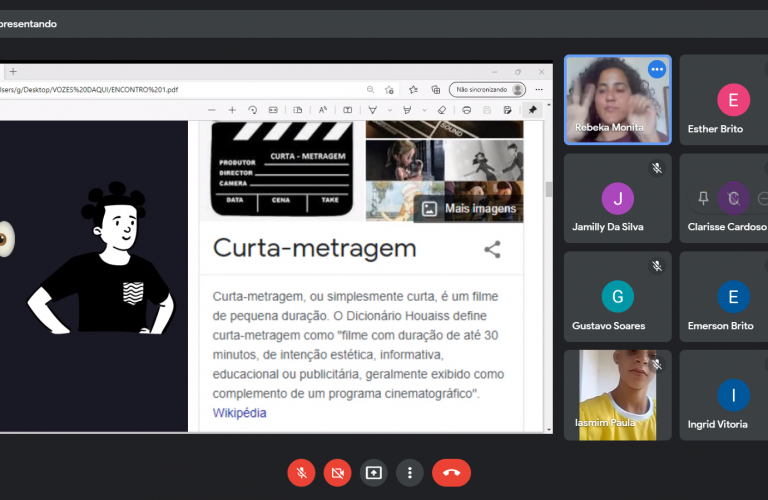Image resolution: width=768 pixels, height=500 pixels.
Task: Open the Não sincronizando profile button
Action: [488, 89]
